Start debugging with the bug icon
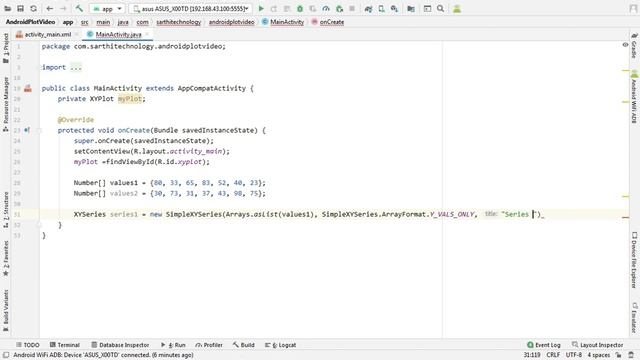Viewport: 640px width, 360px height. (300, 9)
